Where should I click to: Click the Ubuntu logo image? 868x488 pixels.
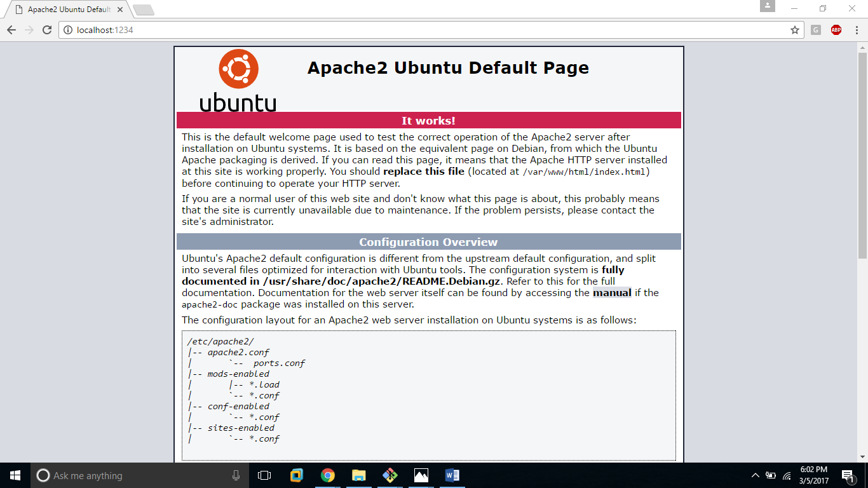[x=238, y=80]
